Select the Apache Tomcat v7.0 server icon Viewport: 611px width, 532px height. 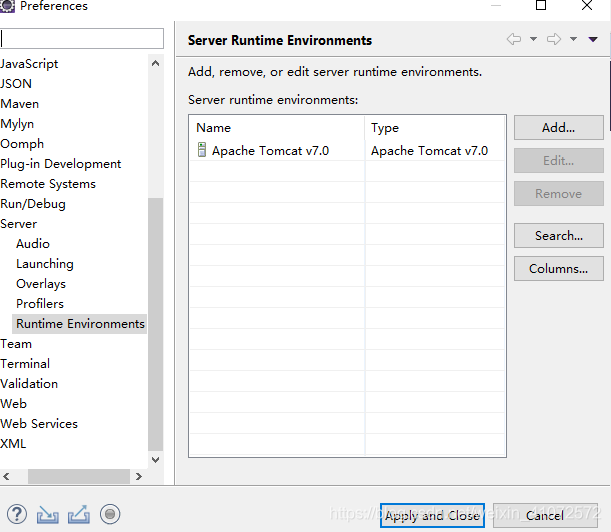point(201,150)
